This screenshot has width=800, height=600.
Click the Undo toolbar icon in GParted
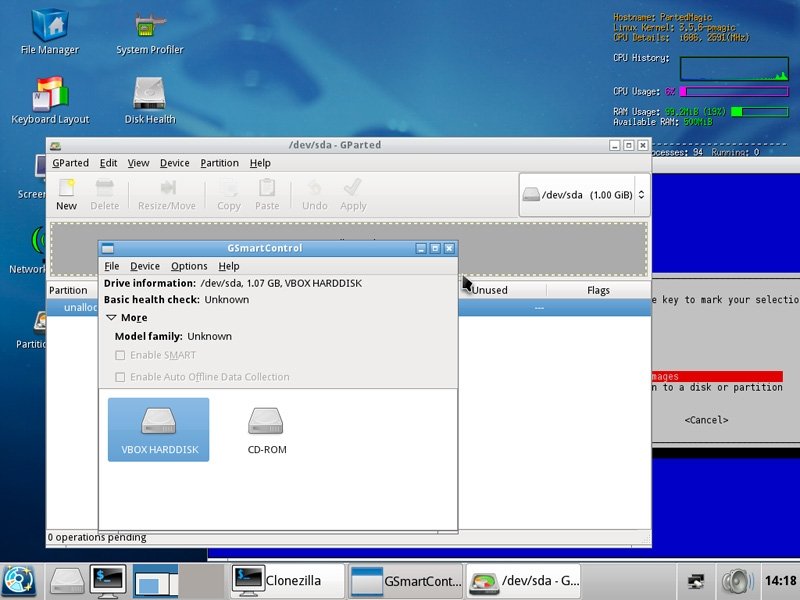[314, 195]
